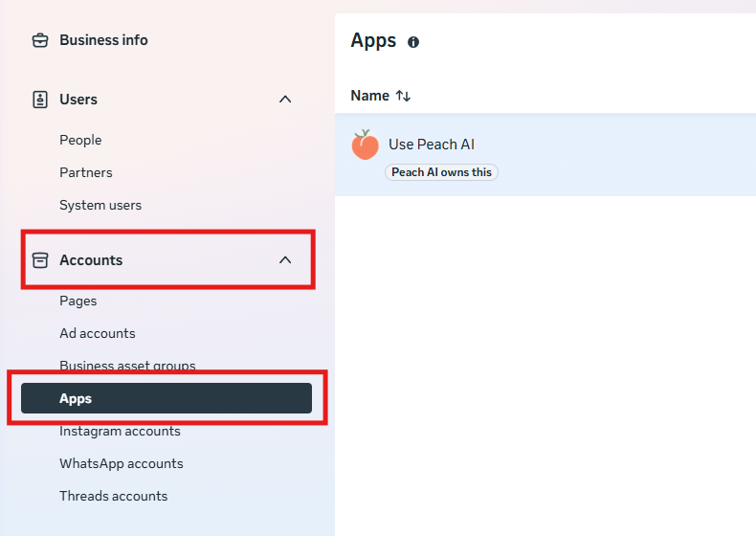Open System users page
This screenshot has width=756, height=536.
[x=100, y=205]
